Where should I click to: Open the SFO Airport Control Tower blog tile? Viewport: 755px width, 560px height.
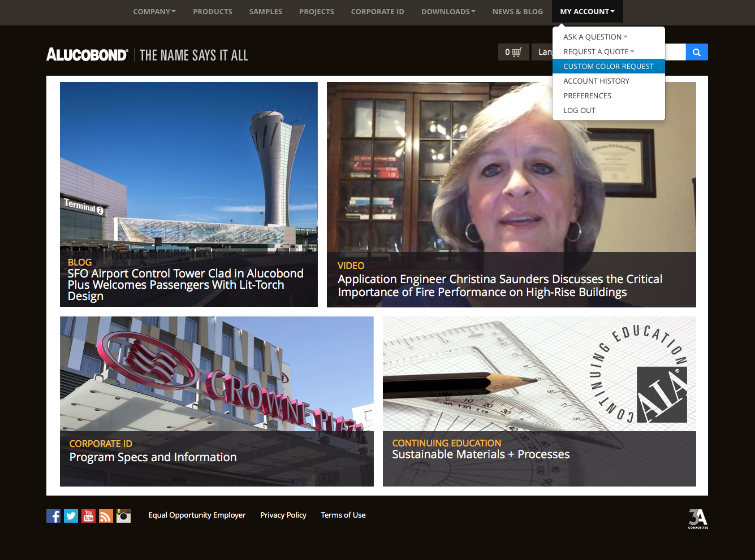188,194
